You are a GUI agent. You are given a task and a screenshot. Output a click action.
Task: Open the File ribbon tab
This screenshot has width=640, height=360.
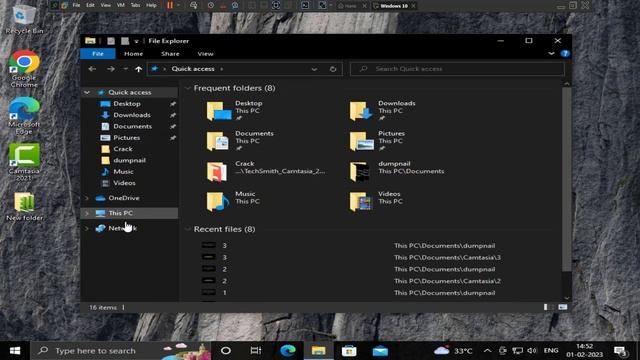pyautogui.click(x=98, y=53)
